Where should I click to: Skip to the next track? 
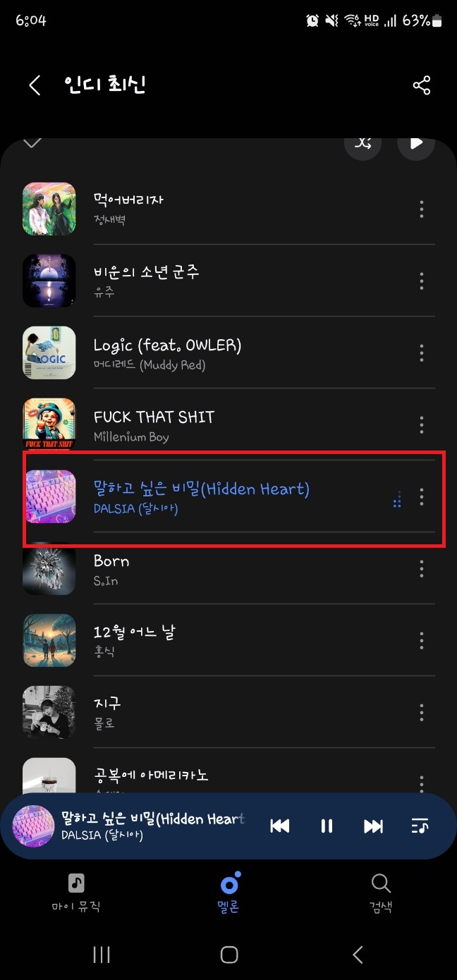[373, 826]
